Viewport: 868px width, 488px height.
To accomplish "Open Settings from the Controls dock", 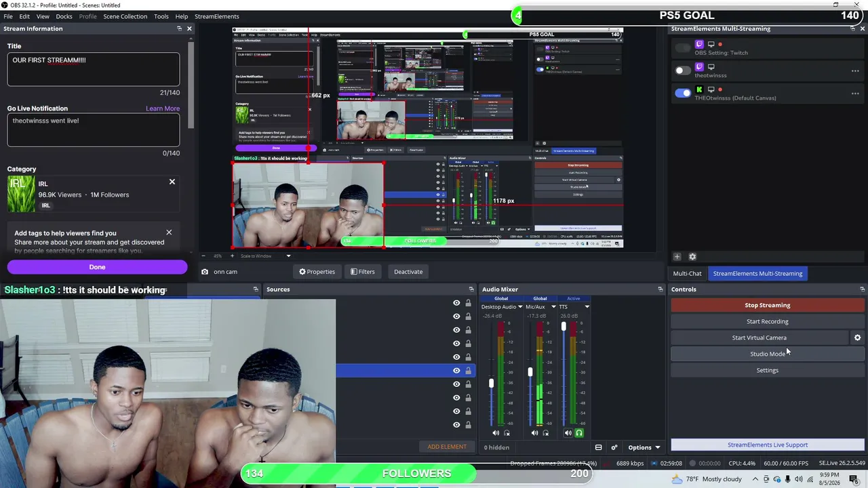I will coord(768,370).
